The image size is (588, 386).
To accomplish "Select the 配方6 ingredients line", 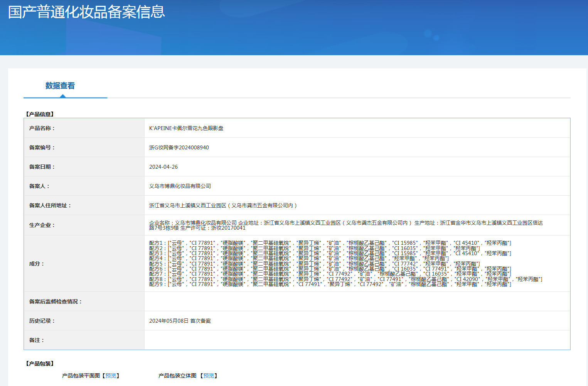I will (x=330, y=269).
